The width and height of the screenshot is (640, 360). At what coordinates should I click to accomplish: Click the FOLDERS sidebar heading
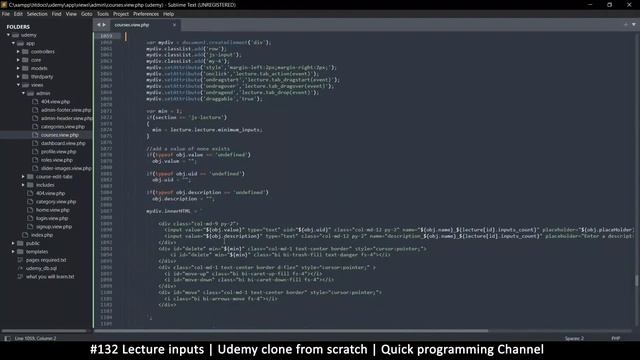click(x=18, y=27)
